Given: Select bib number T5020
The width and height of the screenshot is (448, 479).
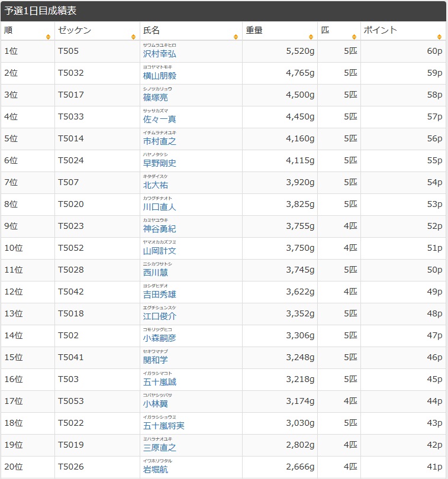Looking at the screenshot, I should [70, 205].
